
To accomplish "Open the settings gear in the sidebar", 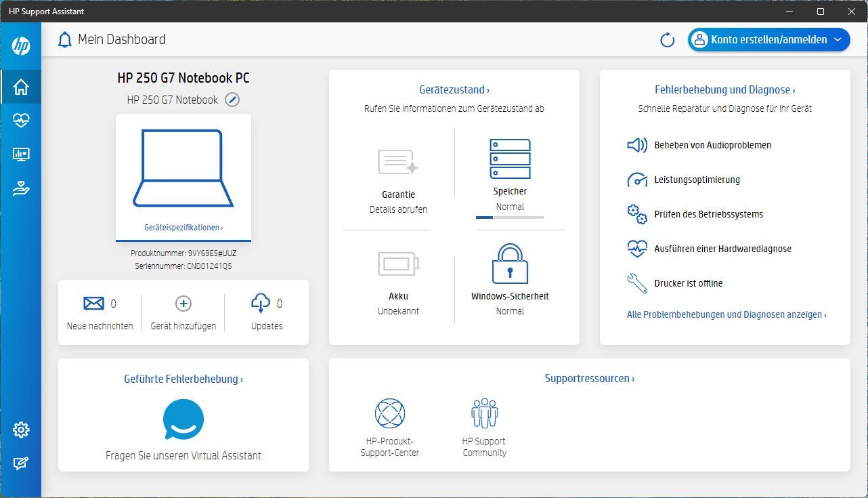I will pyautogui.click(x=21, y=430).
